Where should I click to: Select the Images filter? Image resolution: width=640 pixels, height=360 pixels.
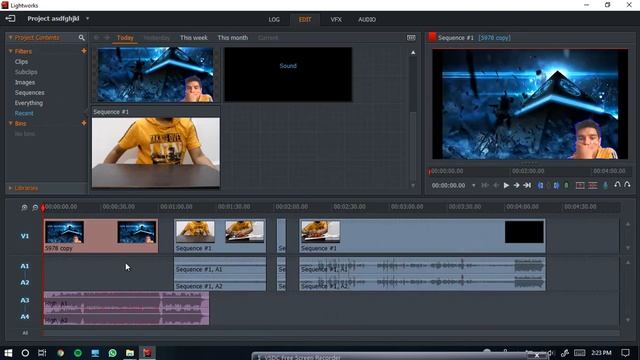click(25, 82)
